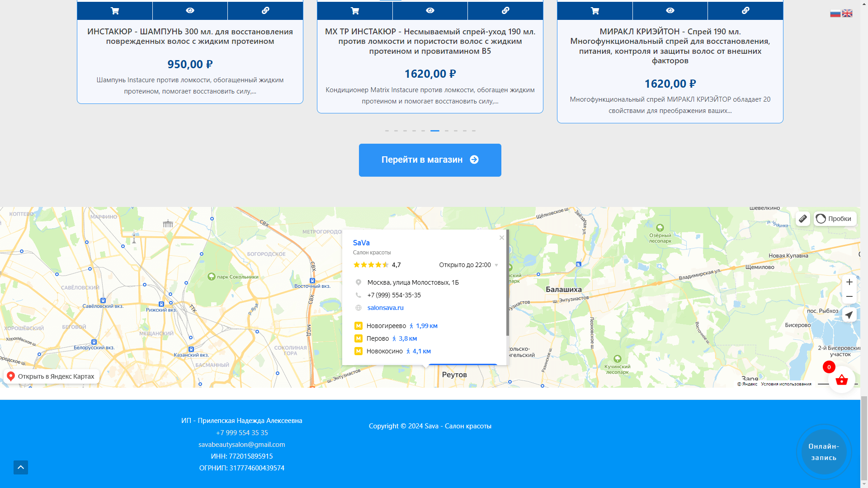
Task: Click the page vertical scrollbar thumb
Action: 864,438
